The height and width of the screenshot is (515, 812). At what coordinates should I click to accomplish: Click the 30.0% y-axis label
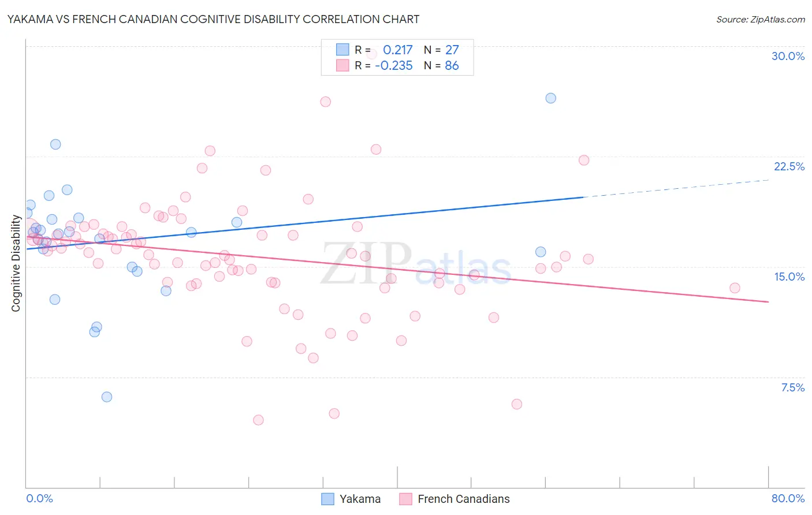pyautogui.click(x=788, y=56)
